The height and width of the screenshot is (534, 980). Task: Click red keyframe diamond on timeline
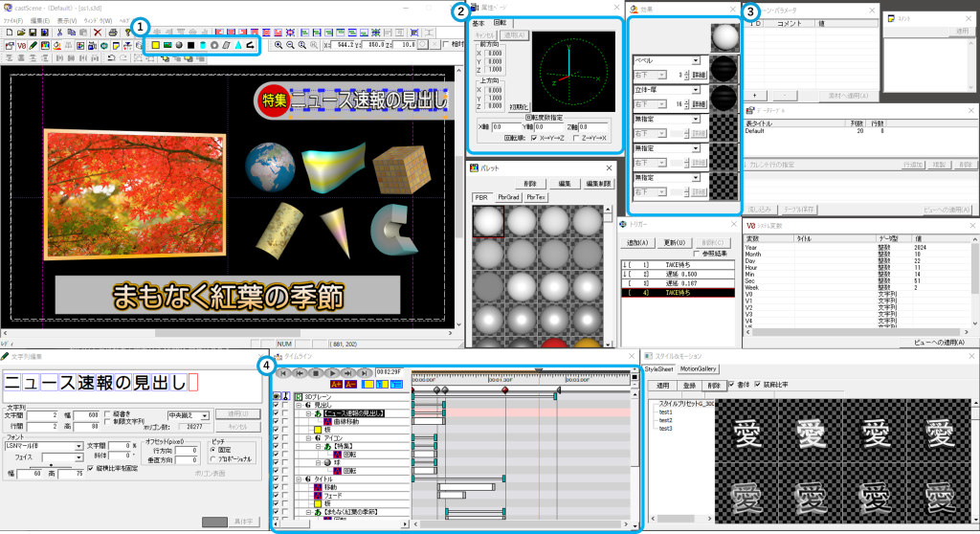coord(505,389)
